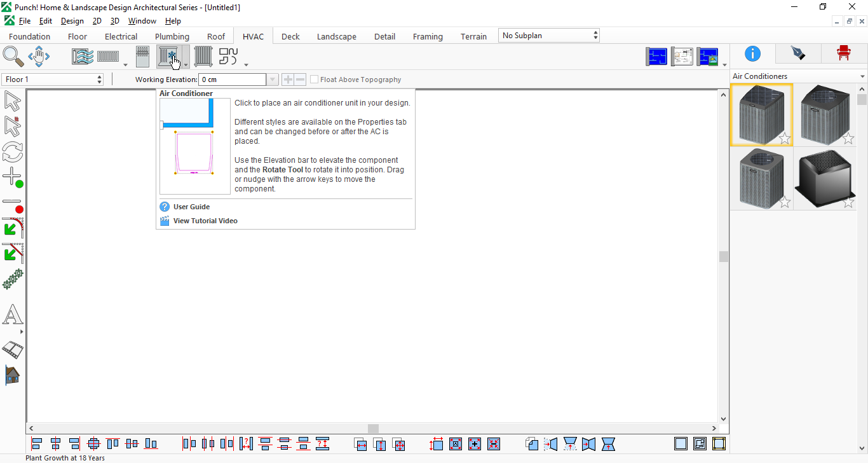868x463 pixels.
Task: Choose the flat grille register tool
Action: pos(108,57)
